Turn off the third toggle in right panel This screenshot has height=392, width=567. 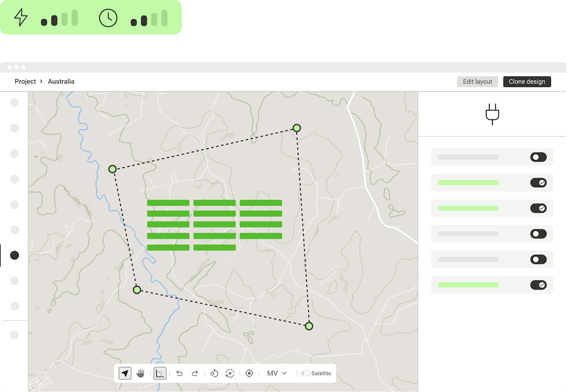pyautogui.click(x=538, y=208)
